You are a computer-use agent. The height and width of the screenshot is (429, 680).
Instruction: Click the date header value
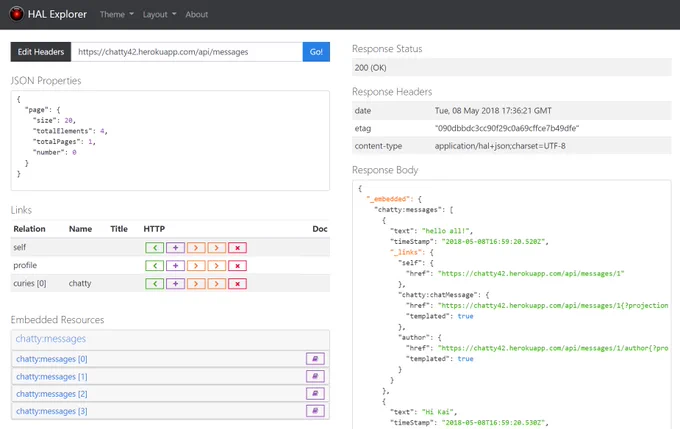pos(493,111)
